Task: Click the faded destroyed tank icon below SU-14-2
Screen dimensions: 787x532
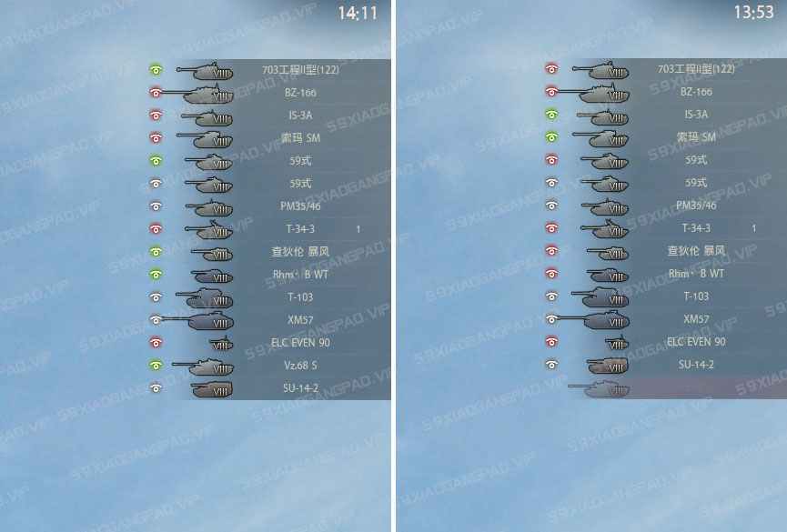Action: point(599,388)
